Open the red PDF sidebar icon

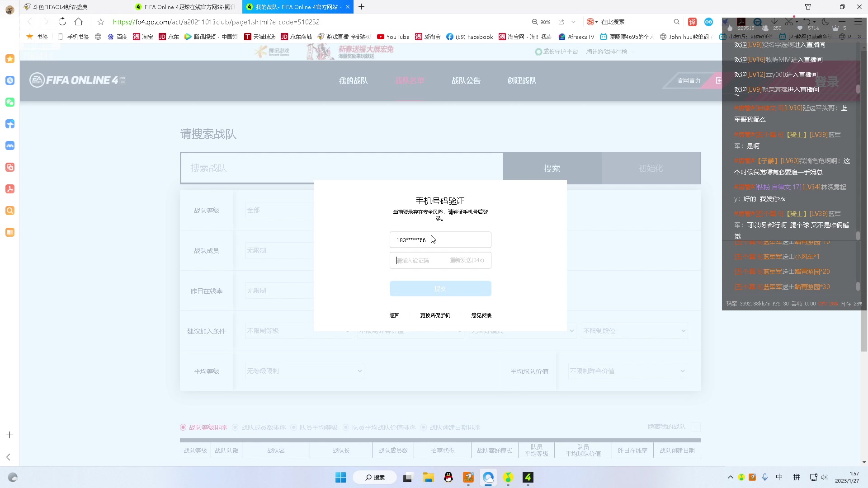coord(10,189)
